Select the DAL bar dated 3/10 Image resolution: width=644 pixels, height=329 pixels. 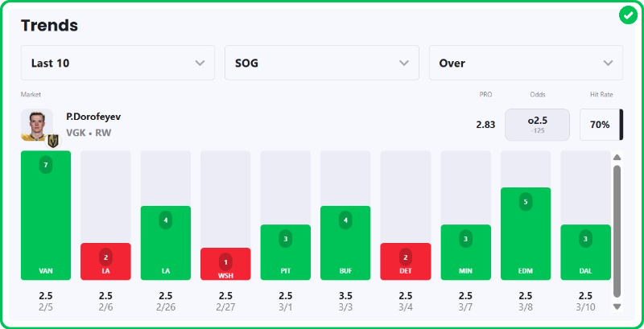(585, 252)
